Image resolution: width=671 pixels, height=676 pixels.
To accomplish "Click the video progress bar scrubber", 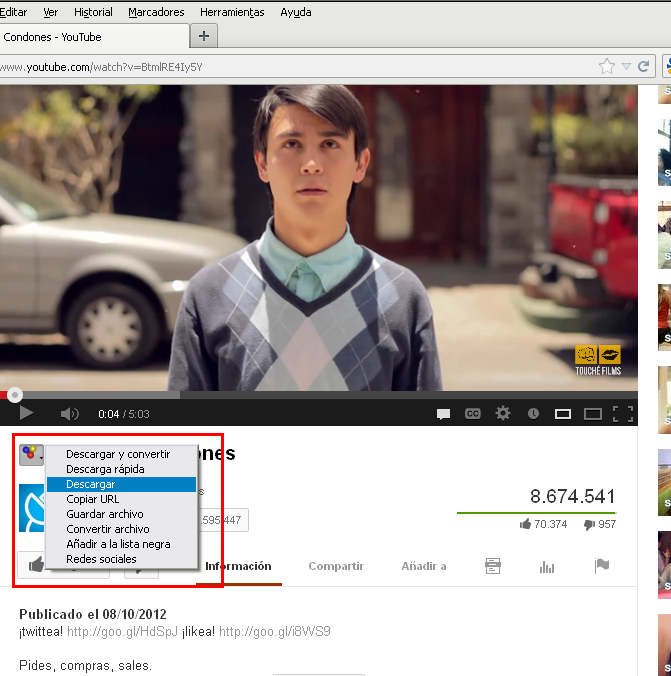I will [x=15, y=395].
